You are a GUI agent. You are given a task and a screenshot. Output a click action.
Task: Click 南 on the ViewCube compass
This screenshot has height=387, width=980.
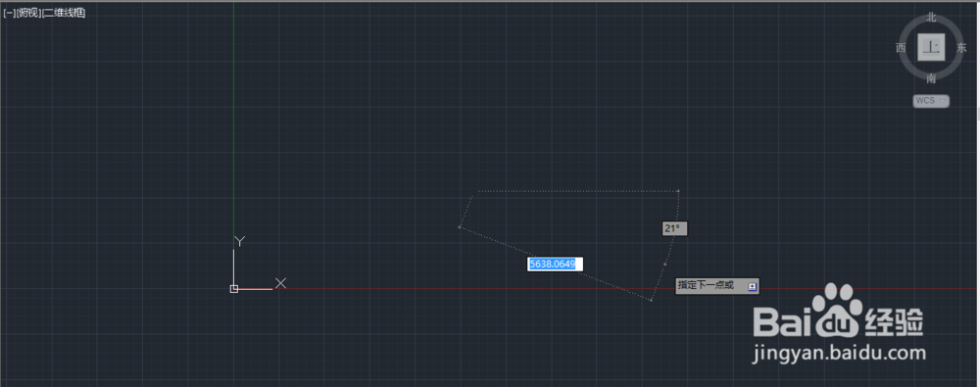pyautogui.click(x=931, y=78)
